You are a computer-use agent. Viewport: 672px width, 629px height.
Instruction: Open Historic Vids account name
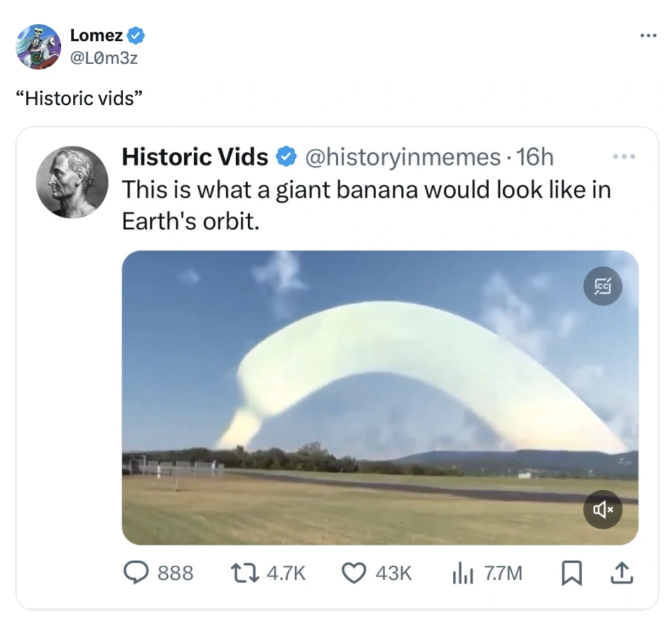tap(195, 157)
